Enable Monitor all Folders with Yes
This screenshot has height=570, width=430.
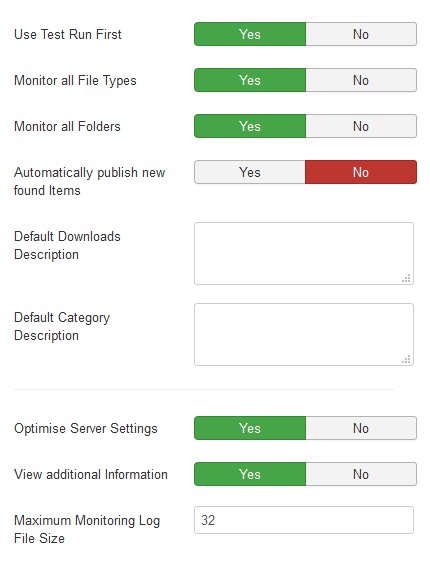tap(250, 126)
